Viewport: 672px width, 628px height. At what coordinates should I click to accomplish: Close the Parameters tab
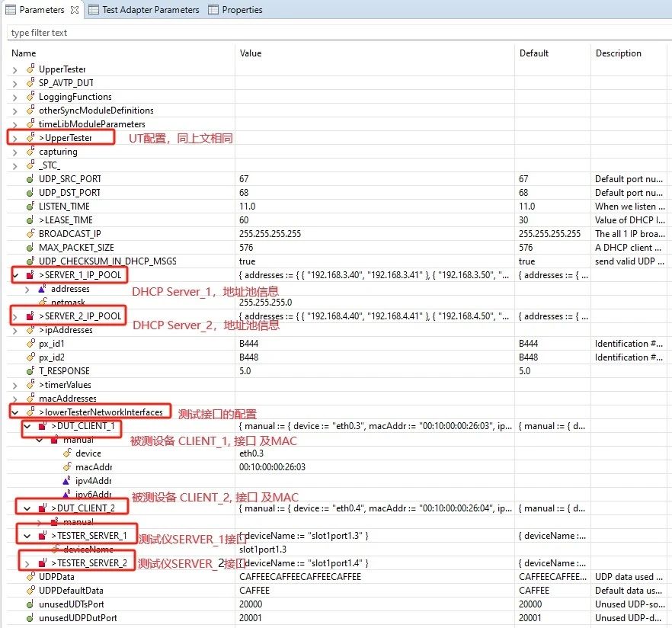pos(73,10)
